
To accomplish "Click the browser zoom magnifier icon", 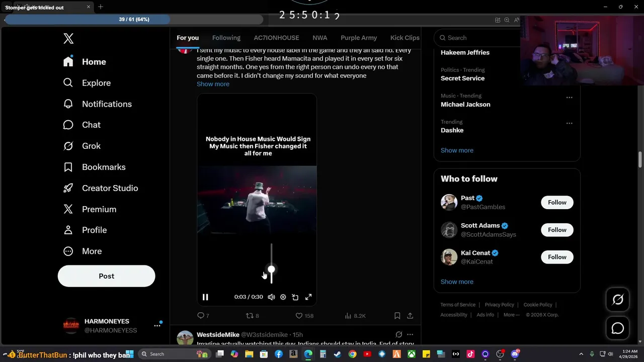I will [507, 20].
